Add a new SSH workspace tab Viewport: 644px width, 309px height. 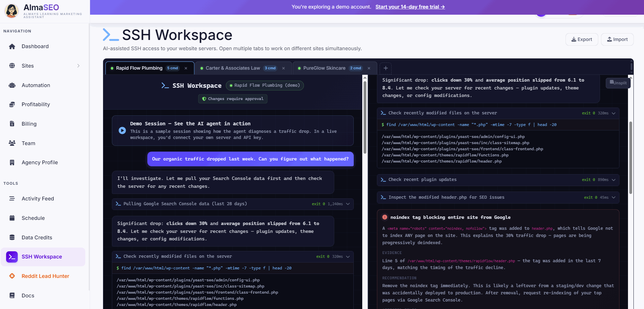coord(385,68)
